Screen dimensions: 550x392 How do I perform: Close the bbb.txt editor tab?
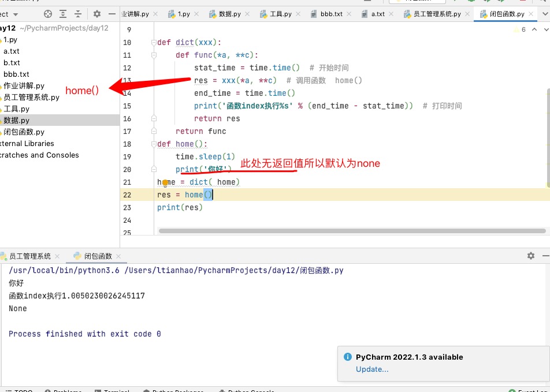(x=349, y=14)
